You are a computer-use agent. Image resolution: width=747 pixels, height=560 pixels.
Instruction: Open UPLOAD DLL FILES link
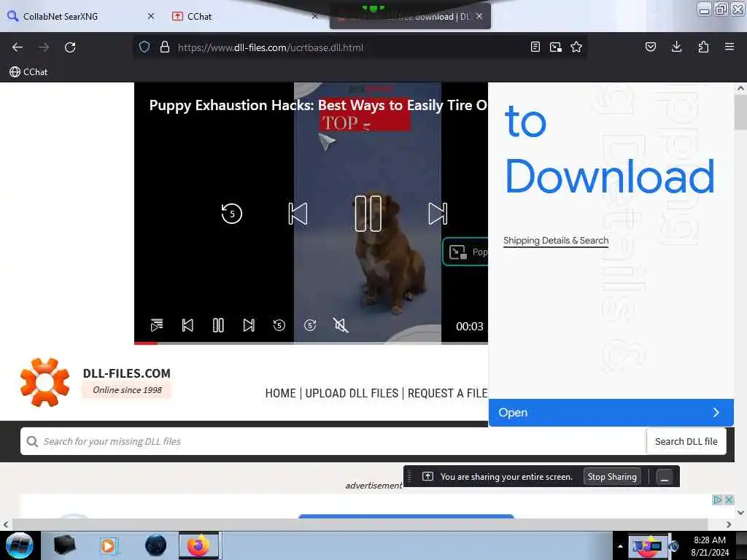(352, 393)
